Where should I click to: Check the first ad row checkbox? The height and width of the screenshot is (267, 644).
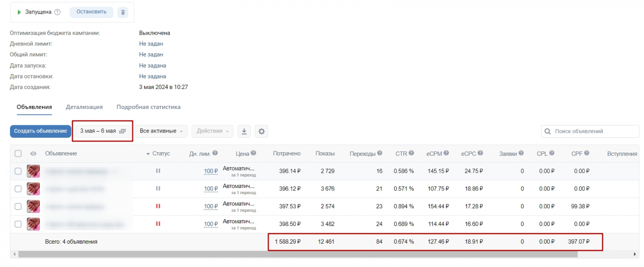18,171
